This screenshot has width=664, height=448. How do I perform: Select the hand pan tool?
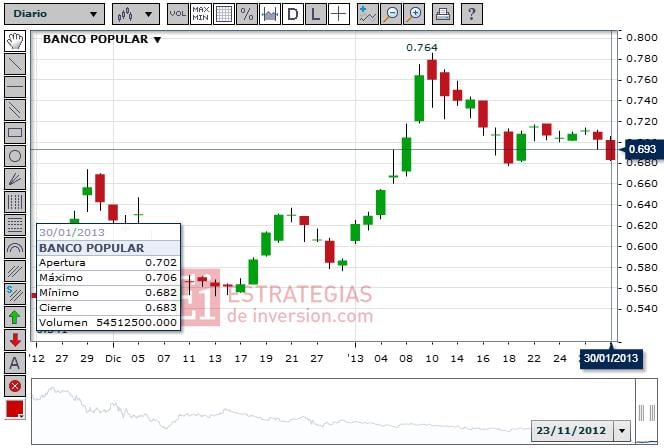point(15,41)
